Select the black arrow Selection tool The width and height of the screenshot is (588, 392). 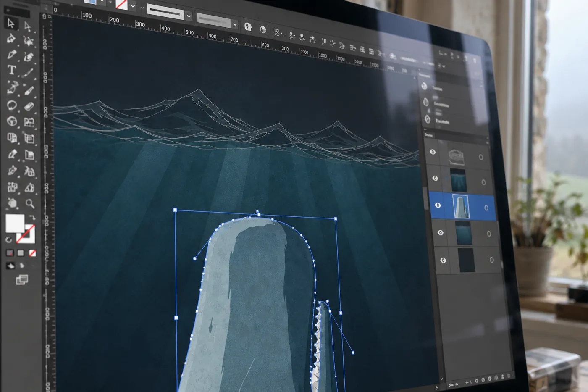tap(11, 24)
